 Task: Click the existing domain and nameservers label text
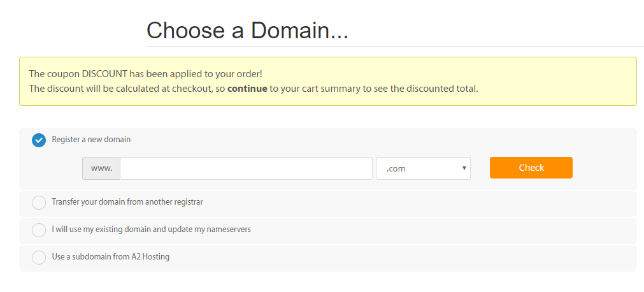click(x=151, y=230)
